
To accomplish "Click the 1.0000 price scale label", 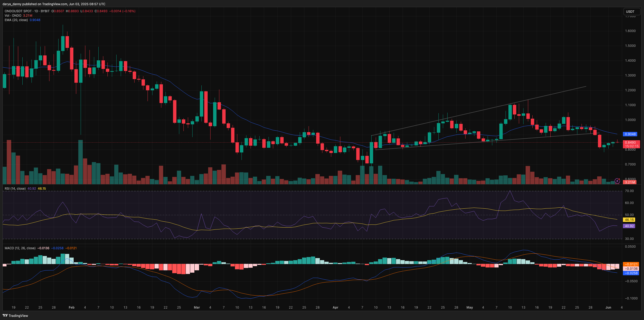I will (630, 120).
